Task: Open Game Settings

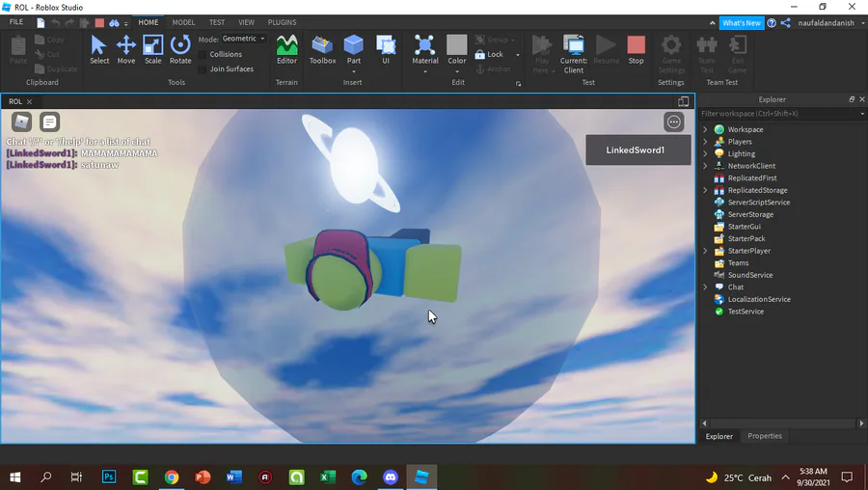Action: click(x=671, y=54)
